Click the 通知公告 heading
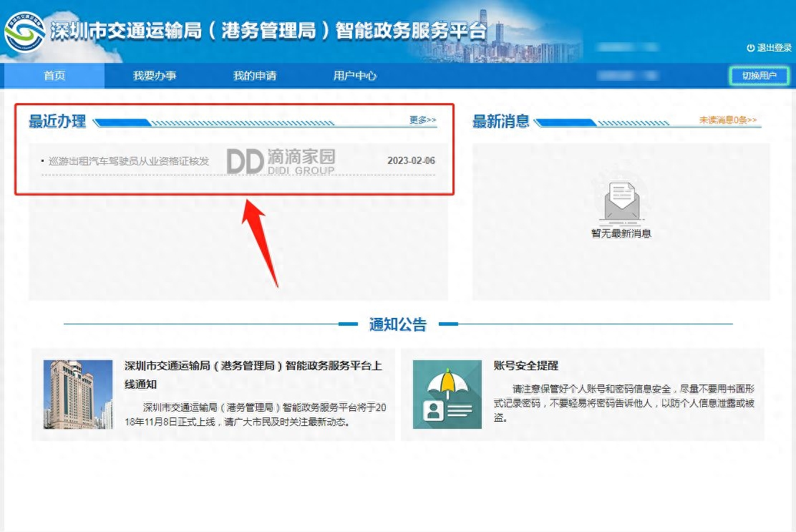This screenshot has height=532, width=796. coord(398,324)
